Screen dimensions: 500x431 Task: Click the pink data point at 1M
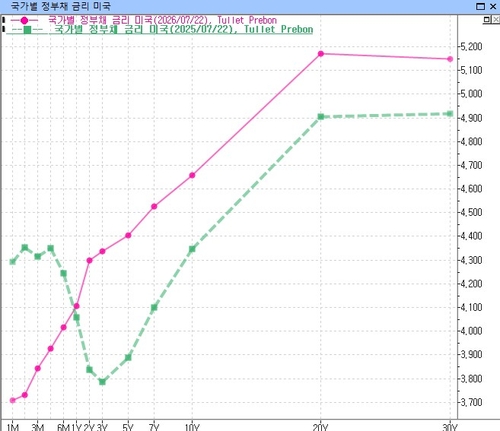click(13, 400)
